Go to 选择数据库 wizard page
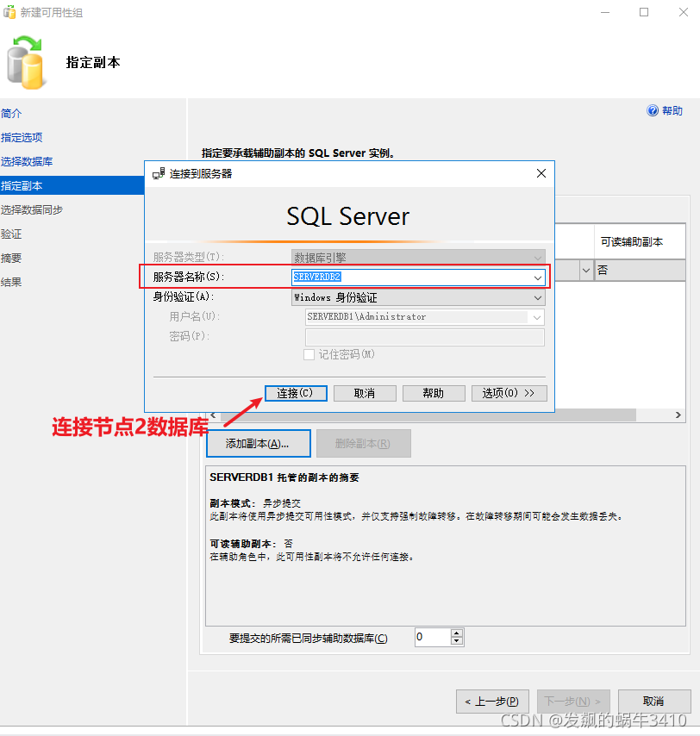The width and height of the screenshot is (700, 736). (x=27, y=161)
